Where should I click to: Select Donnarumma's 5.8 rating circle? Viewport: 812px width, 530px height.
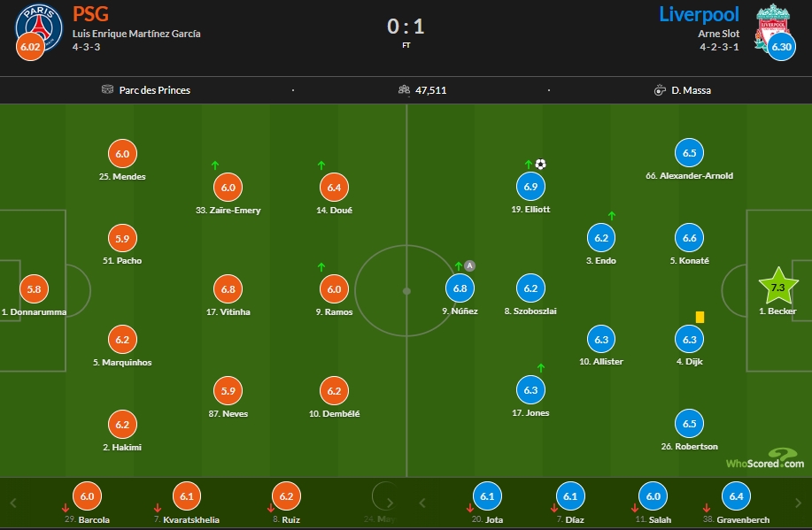pyautogui.click(x=34, y=288)
